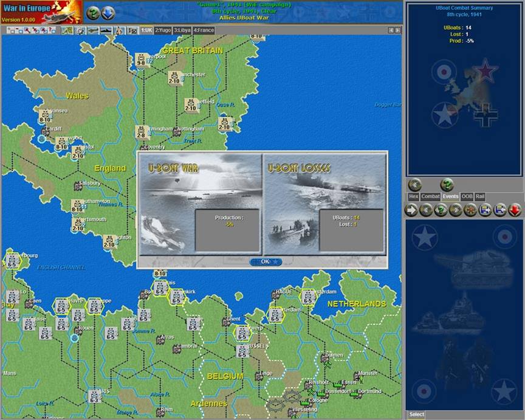Click the back chevron button above the Hex tab
The height and width of the screenshot is (420, 525).
tap(415, 184)
